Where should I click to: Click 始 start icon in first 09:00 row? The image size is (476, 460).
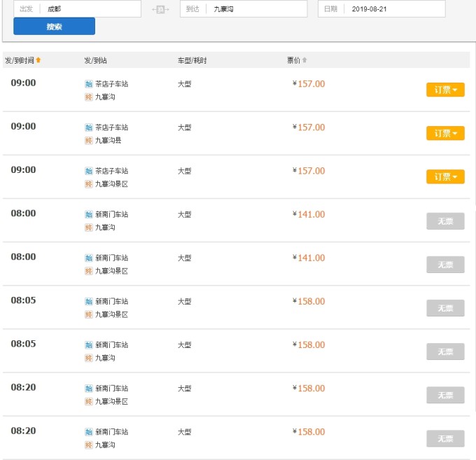pyautogui.click(x=89, y=84)
